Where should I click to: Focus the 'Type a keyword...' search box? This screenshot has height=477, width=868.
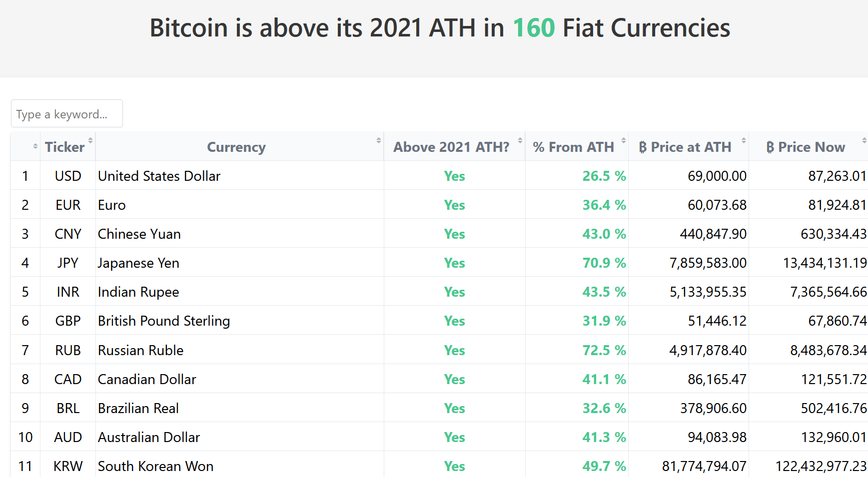point(67,114)
